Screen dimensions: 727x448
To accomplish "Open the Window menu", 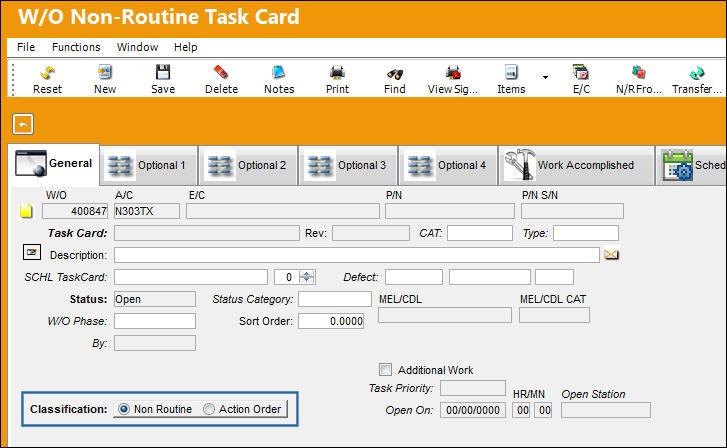I will point(137,47).
